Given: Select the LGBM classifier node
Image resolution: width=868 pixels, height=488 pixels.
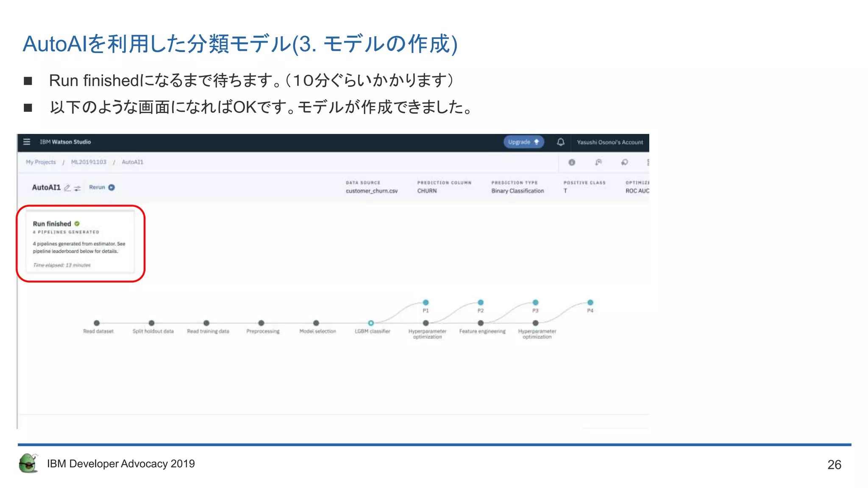Looking at the screenshot, I should click(x=371, y=323).
